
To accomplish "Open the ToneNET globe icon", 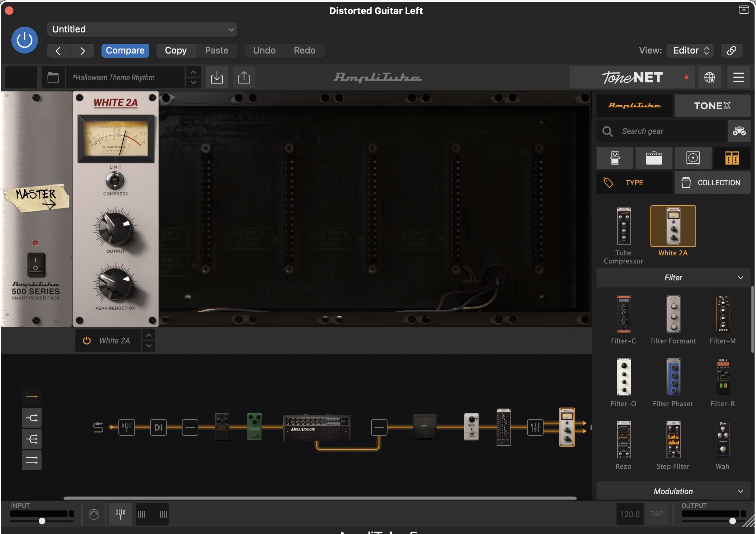I will [709, 77].
